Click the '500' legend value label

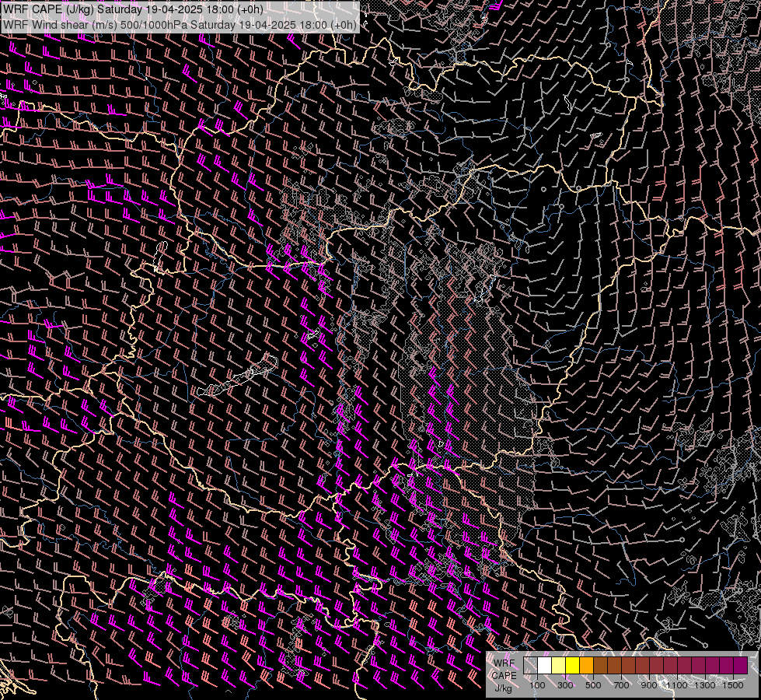click(593, 685)
